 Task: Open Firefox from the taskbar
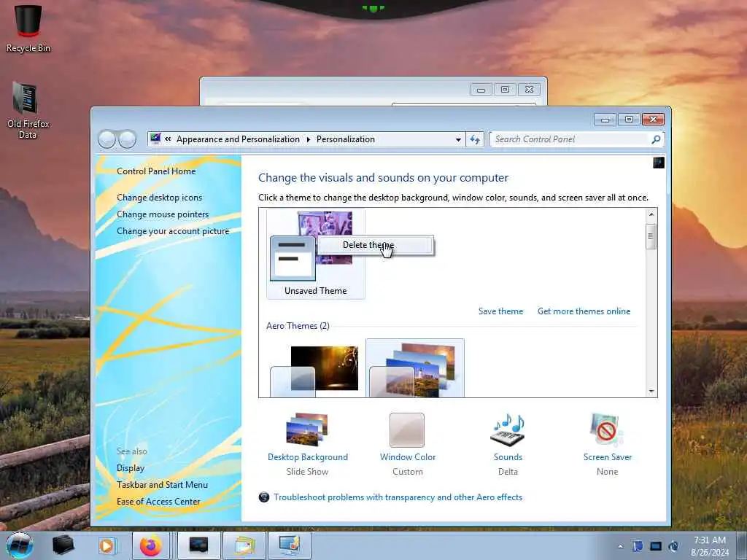click(151, 545)
